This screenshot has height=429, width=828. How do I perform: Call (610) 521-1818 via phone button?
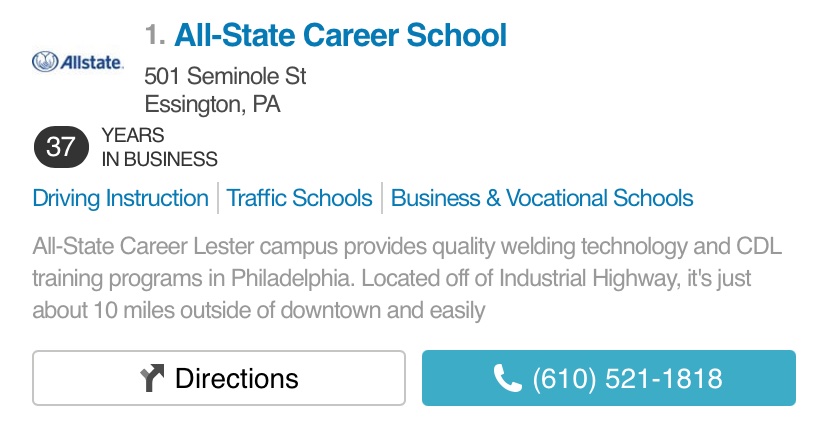pyautogui.click(x=608, y=378)
